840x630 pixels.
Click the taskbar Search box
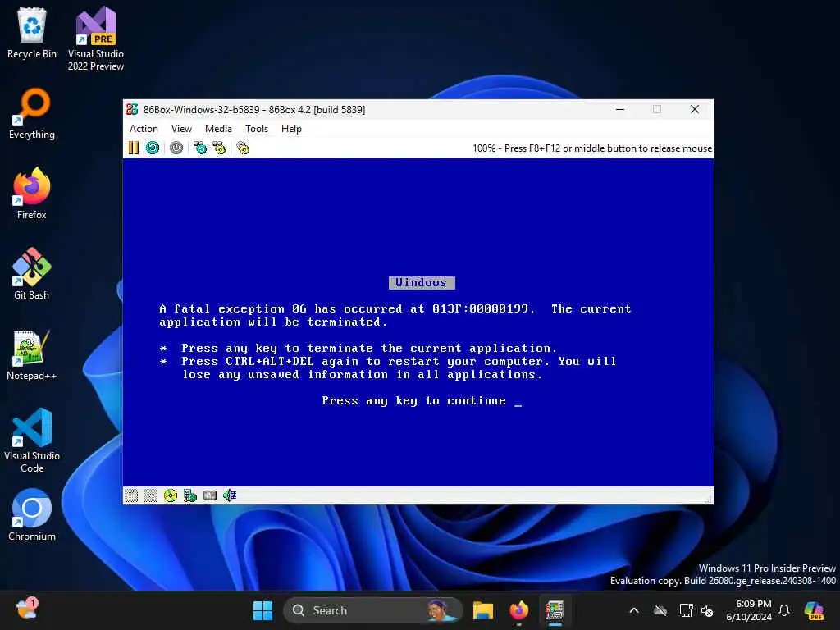click(373, 610)
